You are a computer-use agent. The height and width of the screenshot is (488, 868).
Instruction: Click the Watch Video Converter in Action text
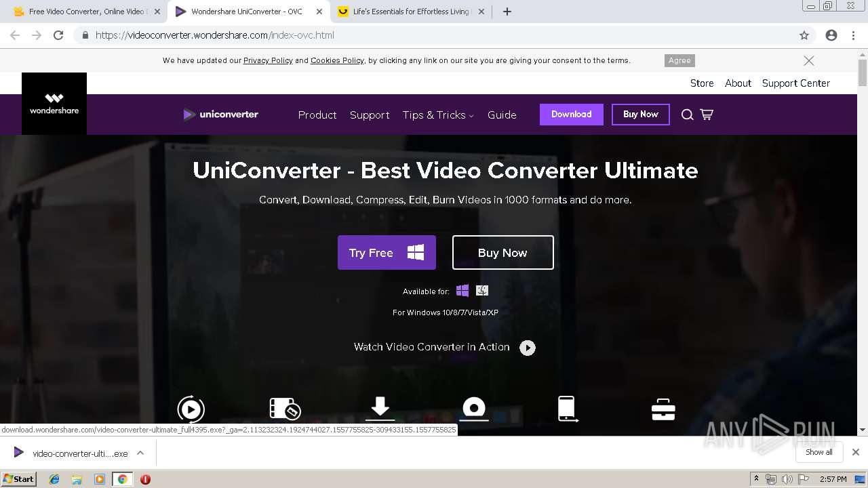click(431, 347)
